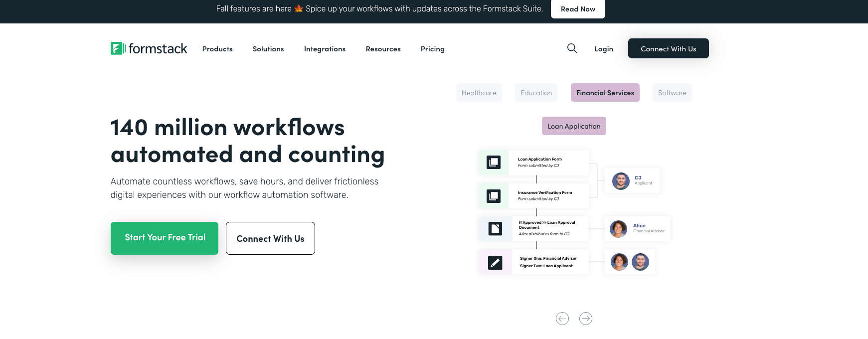Open the Integrations menu item
Image resolution: width=868 pixels, height=339 pixels.
point(325,49)
